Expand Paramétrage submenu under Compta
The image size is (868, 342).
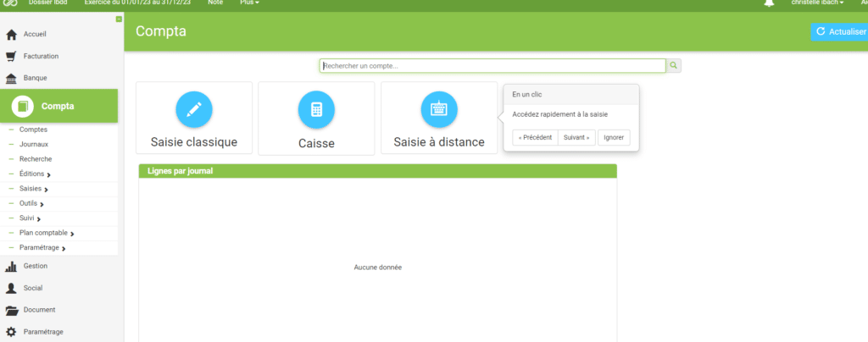[64, 249]
